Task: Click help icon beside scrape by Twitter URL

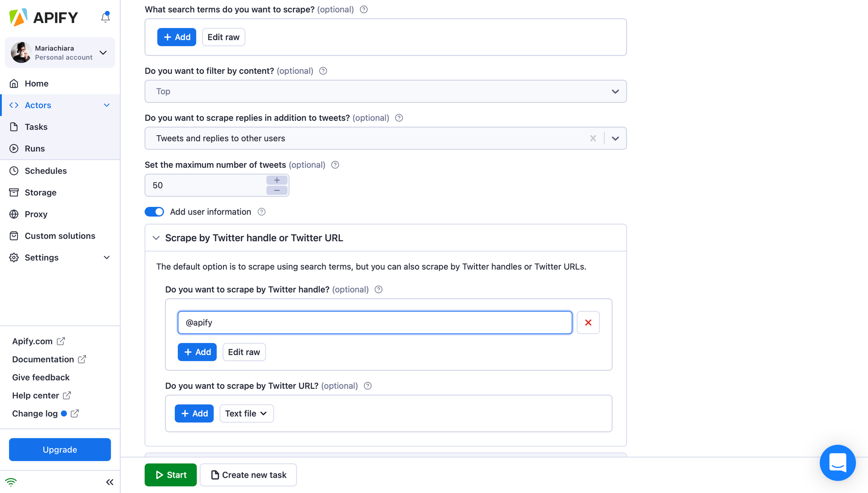Action: point(368,386)
